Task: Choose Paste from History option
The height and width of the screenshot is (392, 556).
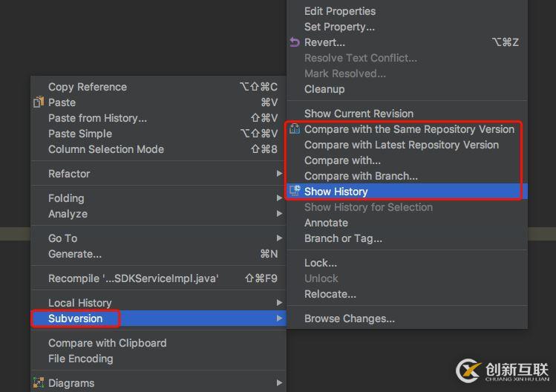Action: point(97,118)
